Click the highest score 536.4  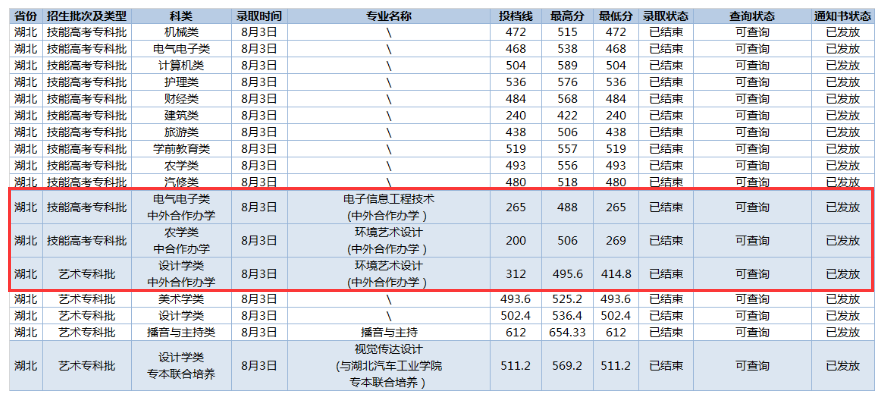click(567, 316)
